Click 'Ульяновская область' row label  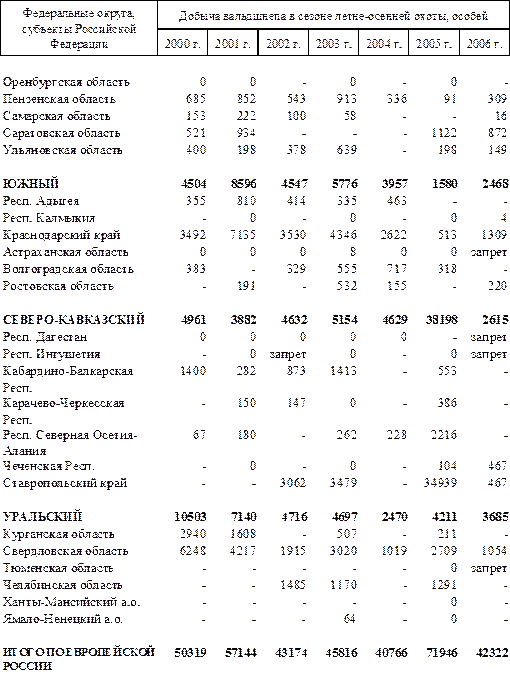tap(62, 150)
